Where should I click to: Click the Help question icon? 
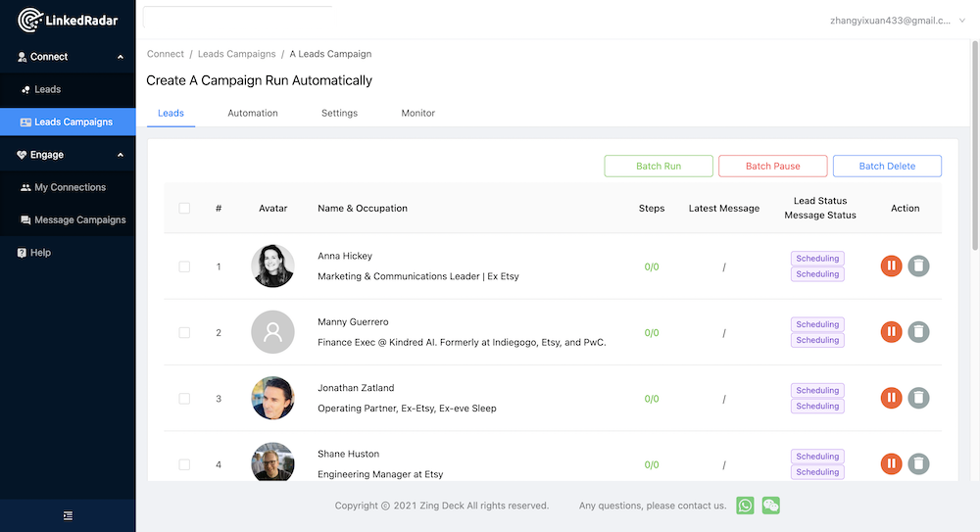tap(22, 253)
